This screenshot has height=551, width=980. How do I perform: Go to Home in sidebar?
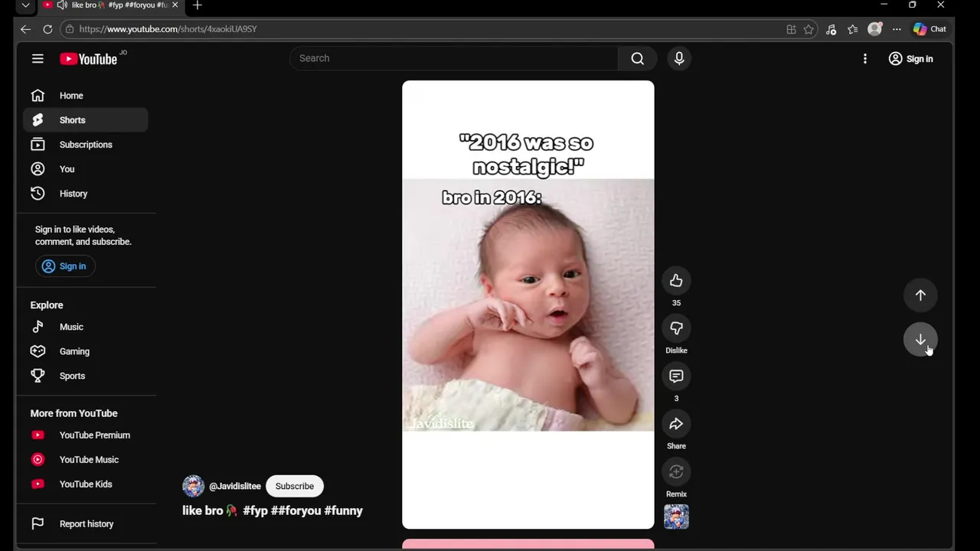pyautogui.click(x=85, y=96)
